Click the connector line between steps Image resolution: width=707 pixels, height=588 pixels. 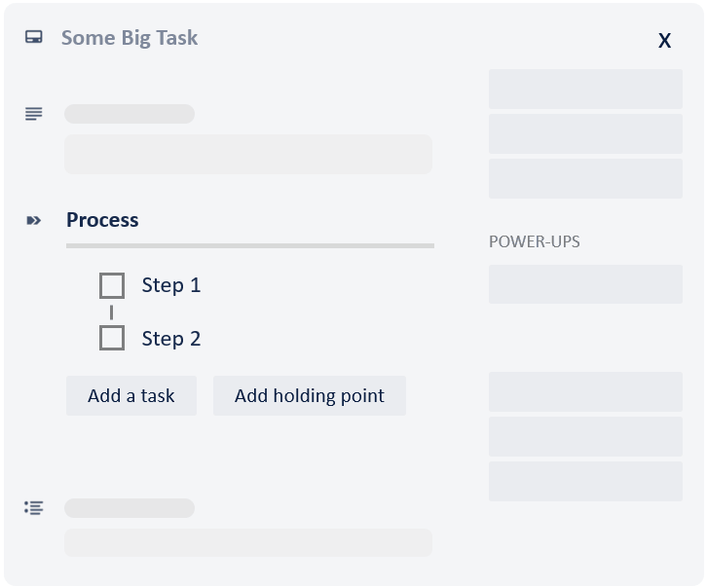(x=112, y=312)
